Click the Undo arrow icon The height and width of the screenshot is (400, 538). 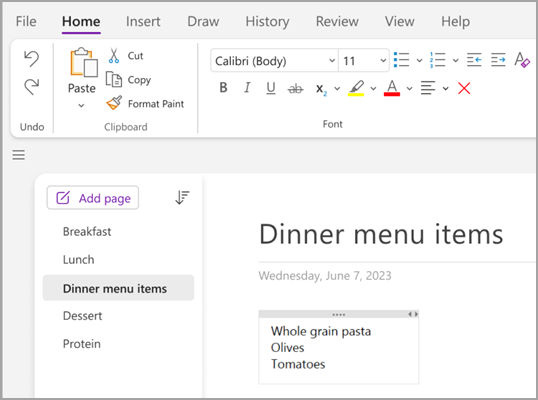point(32,59)
